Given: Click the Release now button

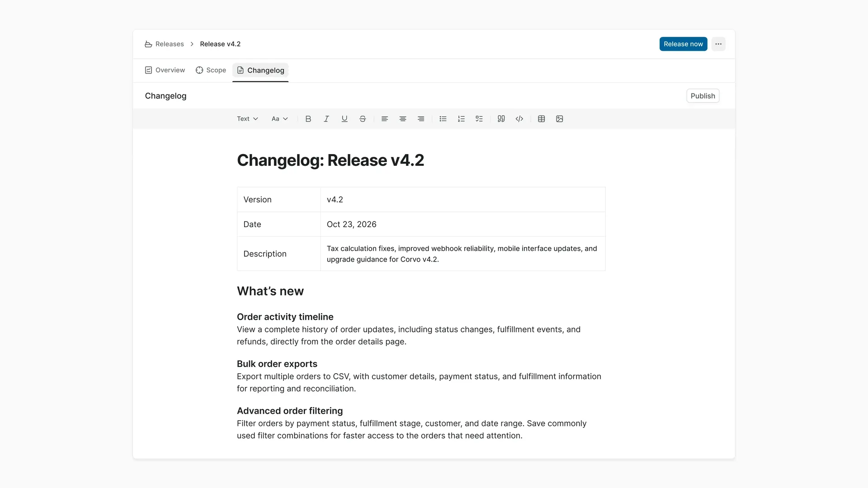Looking at the screenshot, I should [683, 44].
